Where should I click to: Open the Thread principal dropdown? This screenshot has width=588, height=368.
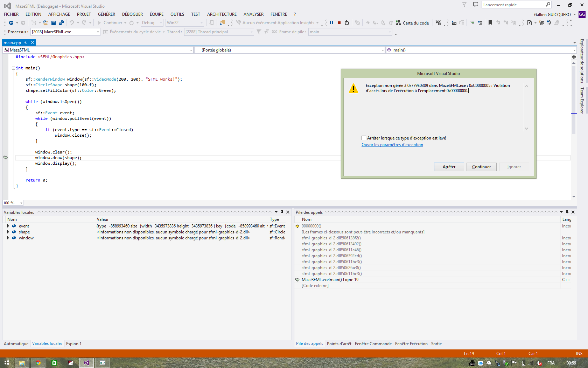(251, 32)
